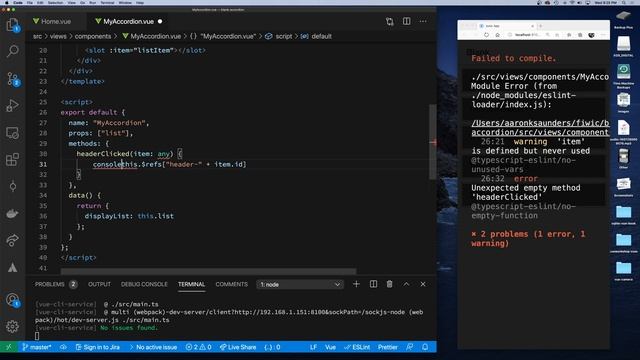Click the components breadcrumb
Image resolution: width=640 pixels, height=360 pixels.
(x=93, y=36)
